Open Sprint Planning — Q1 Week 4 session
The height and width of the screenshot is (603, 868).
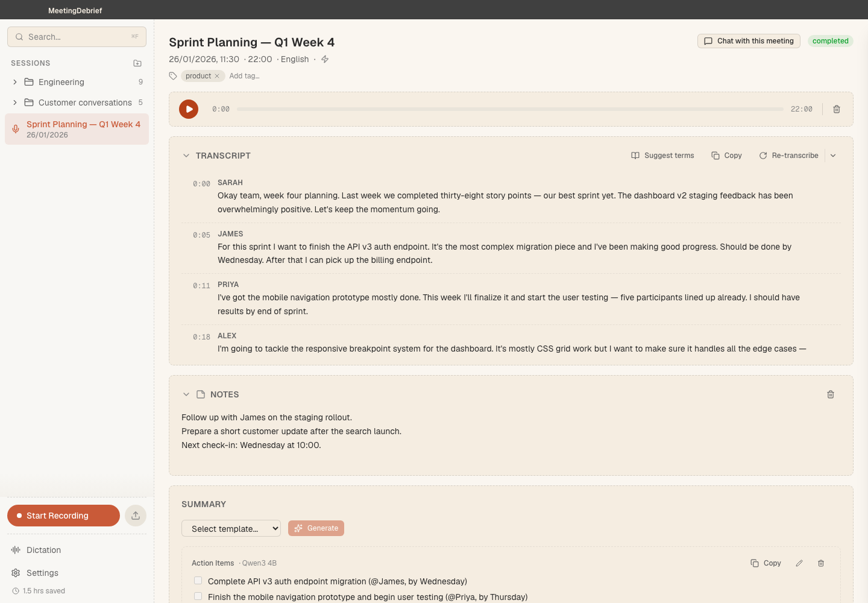click(77, 129)
